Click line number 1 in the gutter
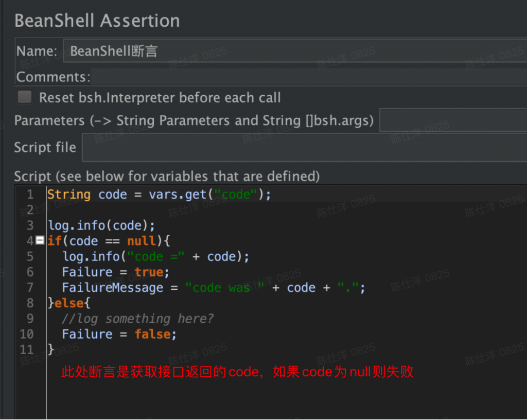This screenshot has height=420, width=527. point(30,195)
